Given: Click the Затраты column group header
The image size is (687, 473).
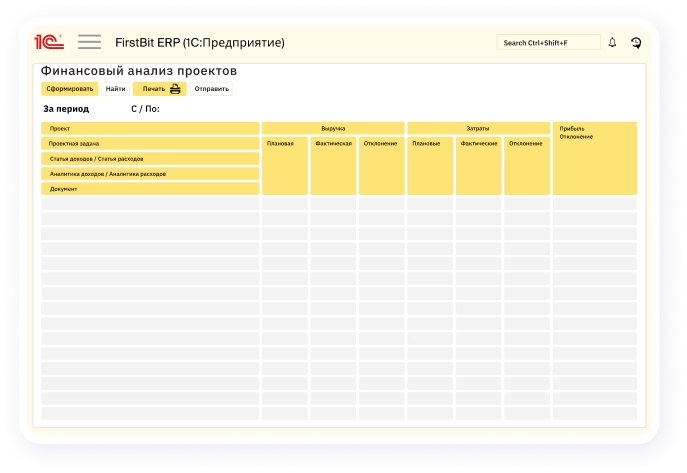Looking at the screenshot, I should 478,128.
